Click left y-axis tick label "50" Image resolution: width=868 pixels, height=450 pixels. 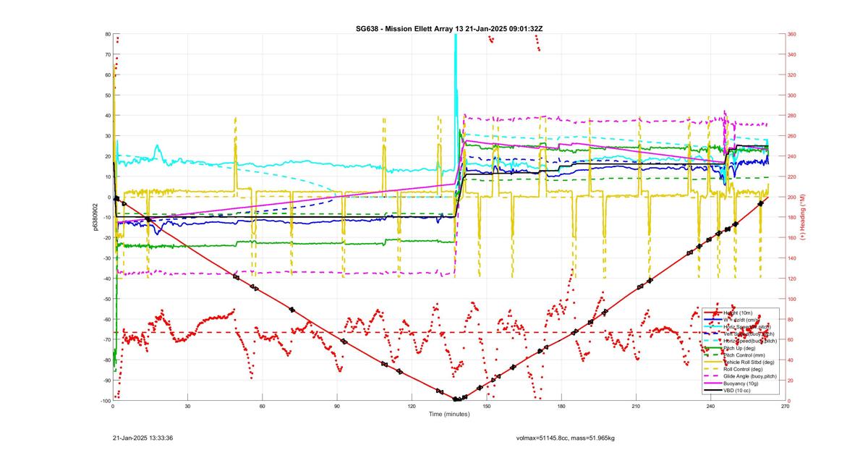108,95
